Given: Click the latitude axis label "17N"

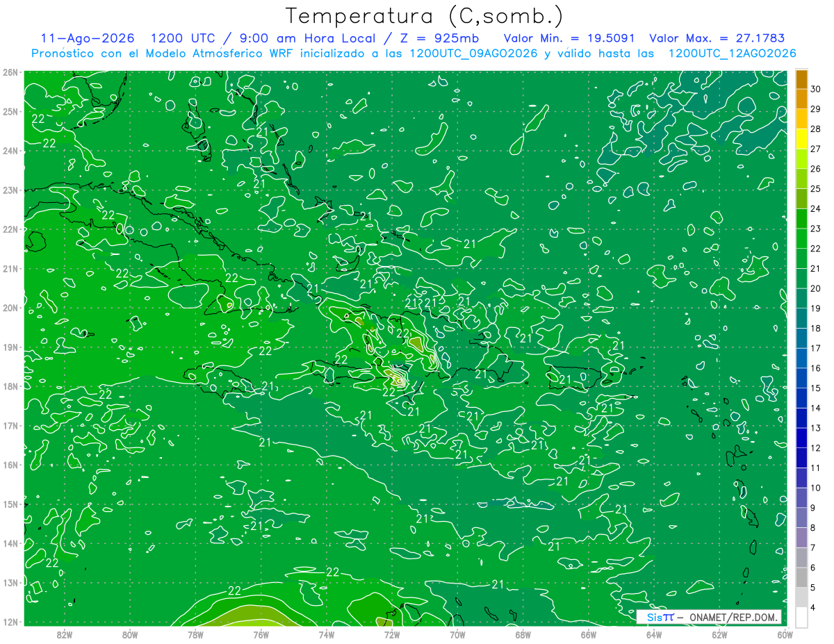Looking at the screenshot, I should tap(10, 425).
